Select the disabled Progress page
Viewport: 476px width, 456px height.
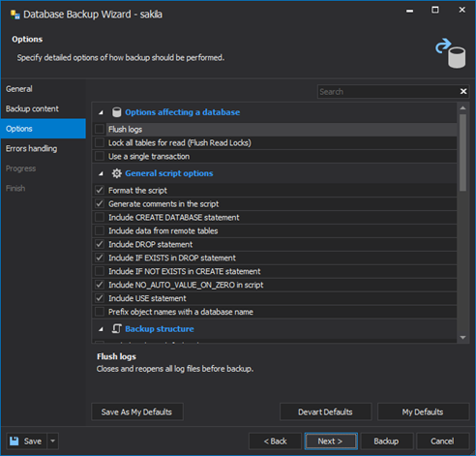44,168
